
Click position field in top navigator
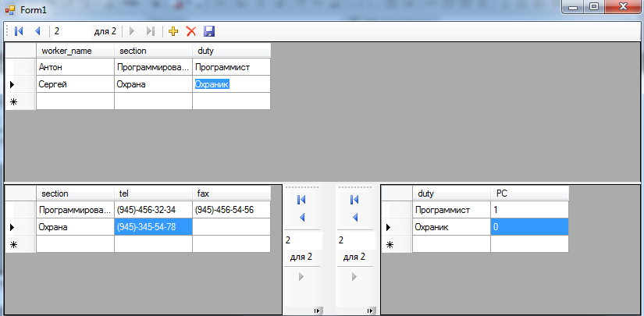[72, 31]
